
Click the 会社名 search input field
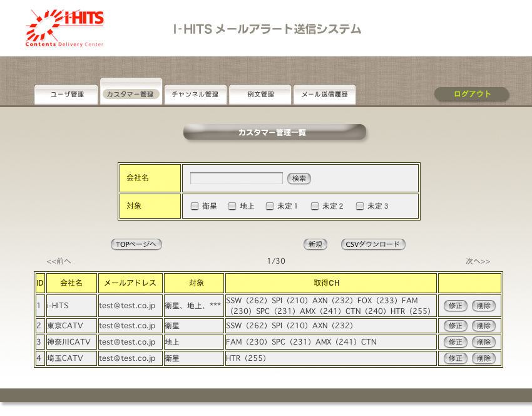(237, 179)
